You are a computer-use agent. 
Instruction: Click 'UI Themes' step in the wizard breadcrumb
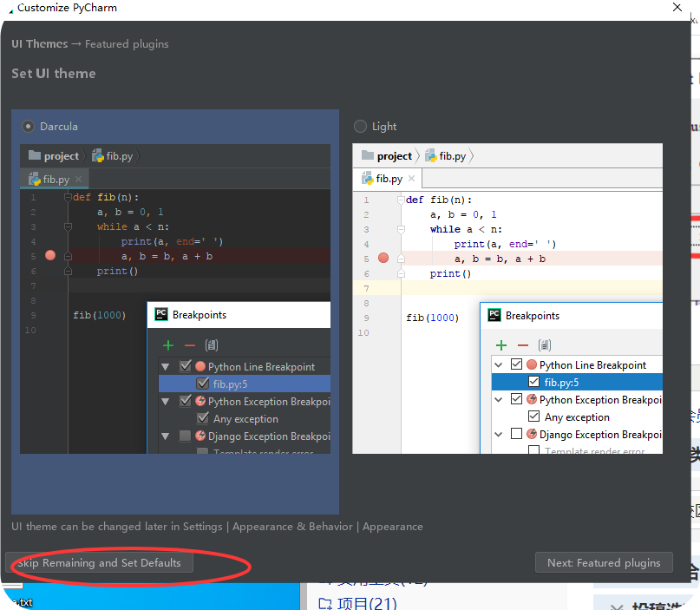[x=40, y=43]
